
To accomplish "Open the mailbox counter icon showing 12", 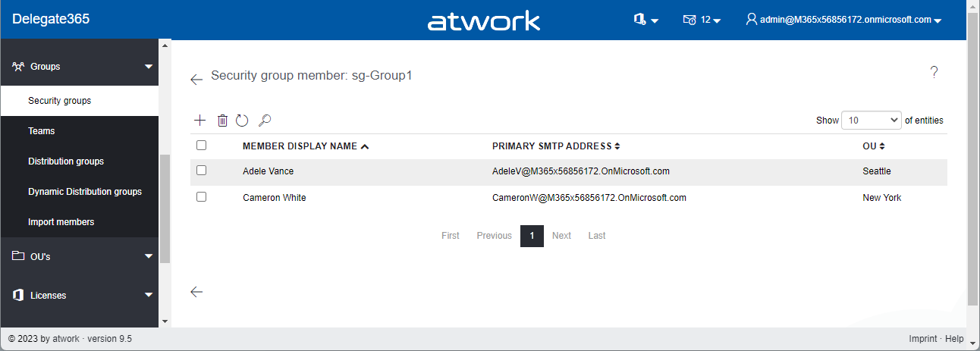I will click(701, 20).
